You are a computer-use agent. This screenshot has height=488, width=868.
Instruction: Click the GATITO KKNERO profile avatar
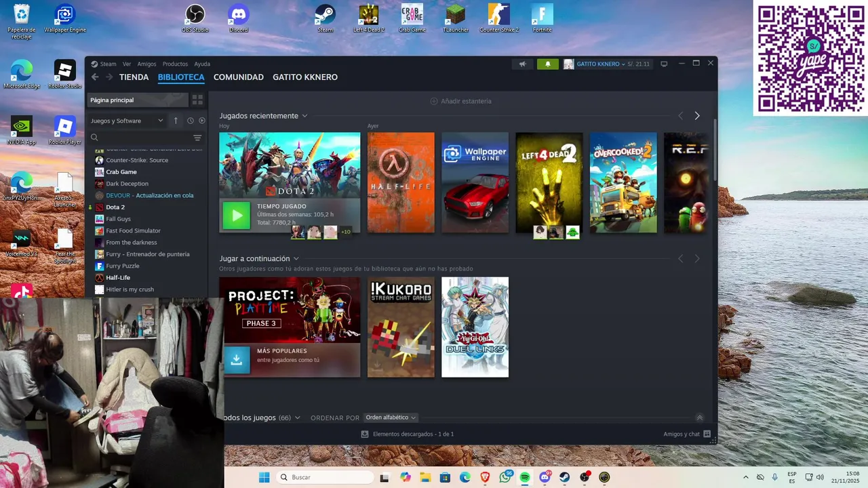coord(569,64)
